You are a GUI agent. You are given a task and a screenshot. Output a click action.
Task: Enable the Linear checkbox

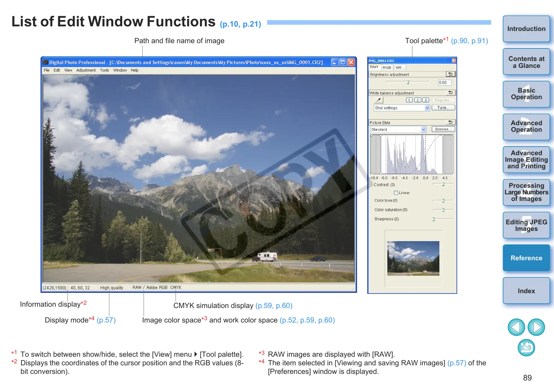coord(396,193)
